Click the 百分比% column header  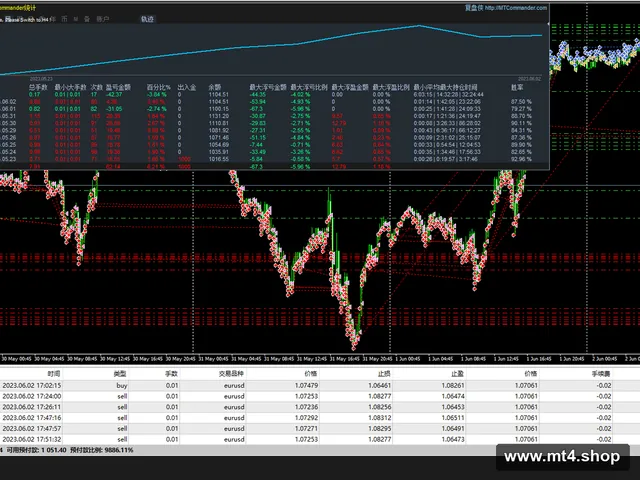point(159,87)
